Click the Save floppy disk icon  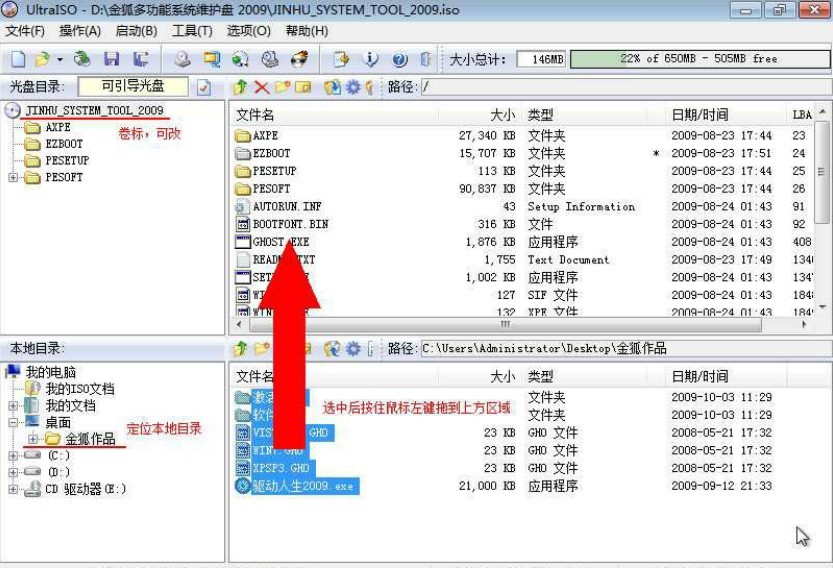tap(112, 59)
